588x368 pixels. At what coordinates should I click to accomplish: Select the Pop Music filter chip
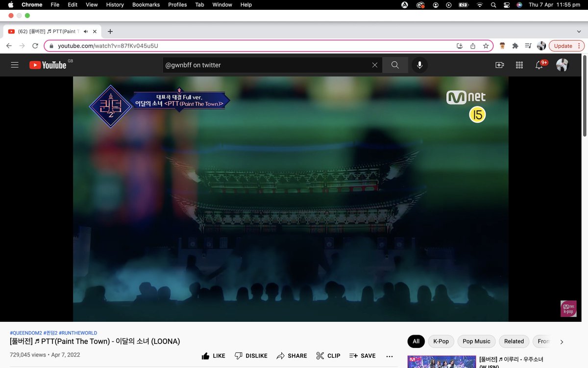click(x=476, y=342)
